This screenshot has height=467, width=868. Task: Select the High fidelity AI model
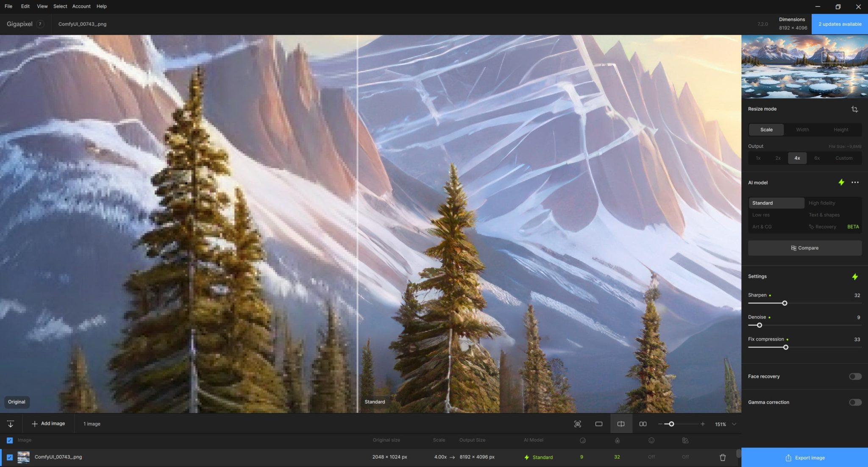(822, 203)
